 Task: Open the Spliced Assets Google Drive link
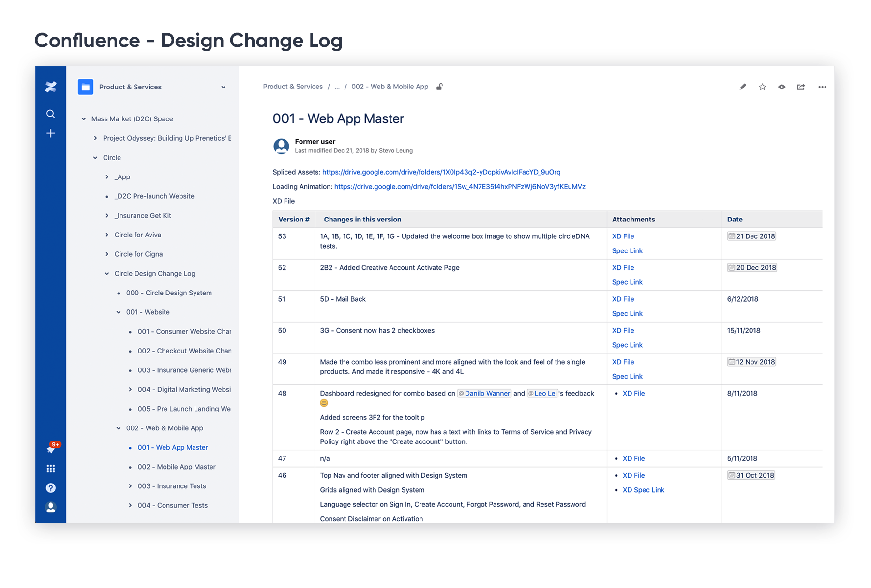(x=441, y=172)
